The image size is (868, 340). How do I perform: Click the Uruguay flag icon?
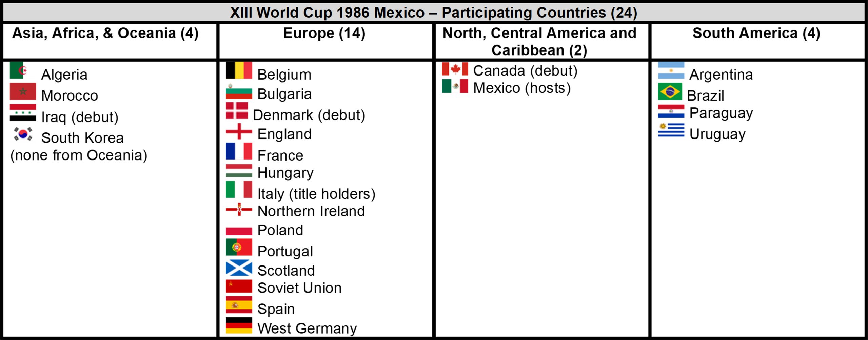pos(671,130)
